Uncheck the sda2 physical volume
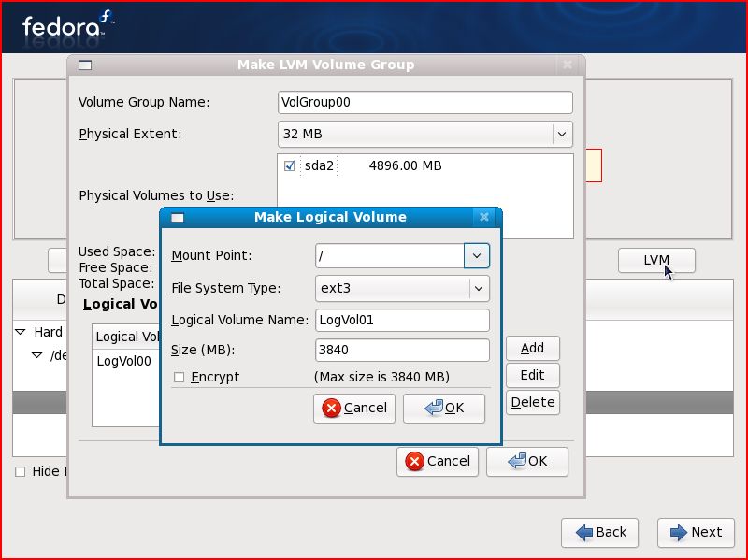The height and width of the screenshot is (560, 748). tap(290, 166)
